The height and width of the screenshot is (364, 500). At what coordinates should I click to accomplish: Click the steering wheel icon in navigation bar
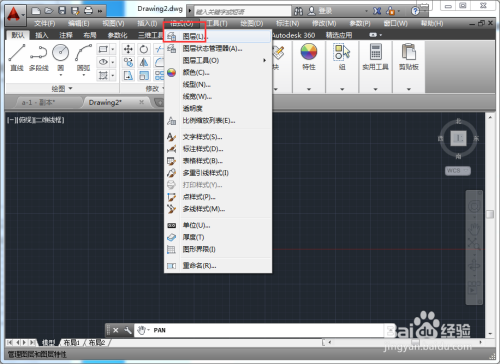pyautogui.click(x=474, y=206)
